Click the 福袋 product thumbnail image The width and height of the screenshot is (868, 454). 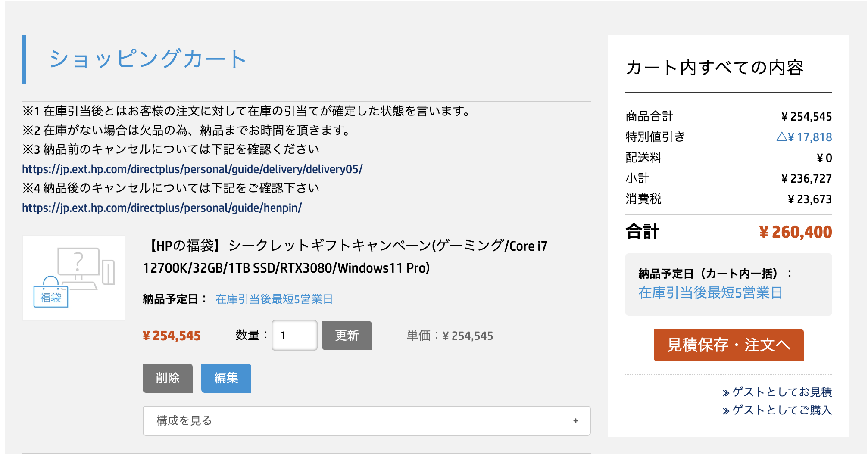point(74,277)
